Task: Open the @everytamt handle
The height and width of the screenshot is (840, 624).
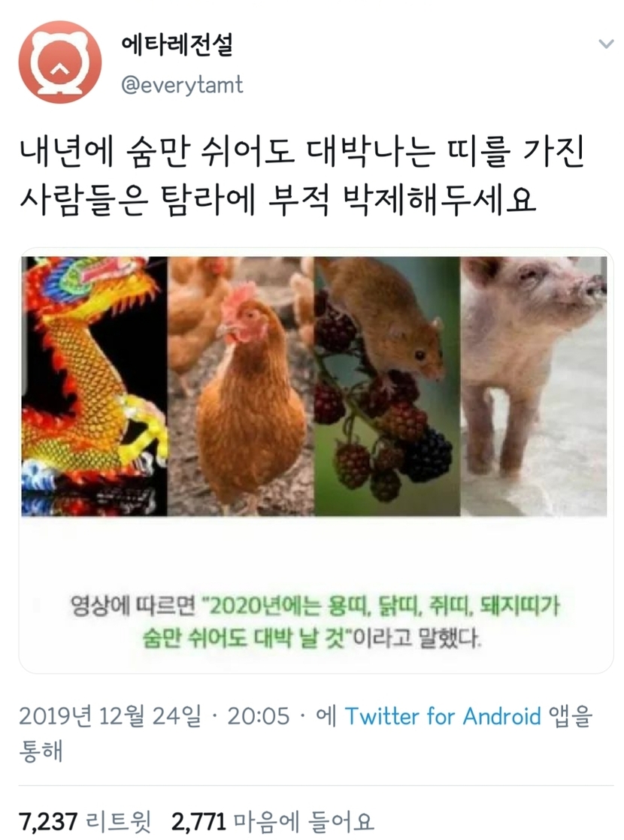Action: tap(182, 85)
